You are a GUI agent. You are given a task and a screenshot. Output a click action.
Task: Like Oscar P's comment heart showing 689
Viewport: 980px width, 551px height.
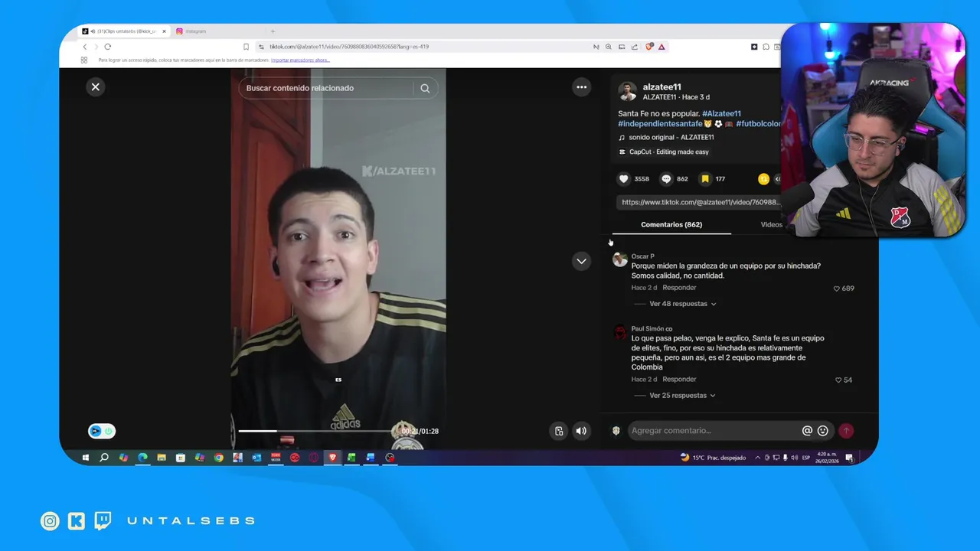click(x=837, y=289)
